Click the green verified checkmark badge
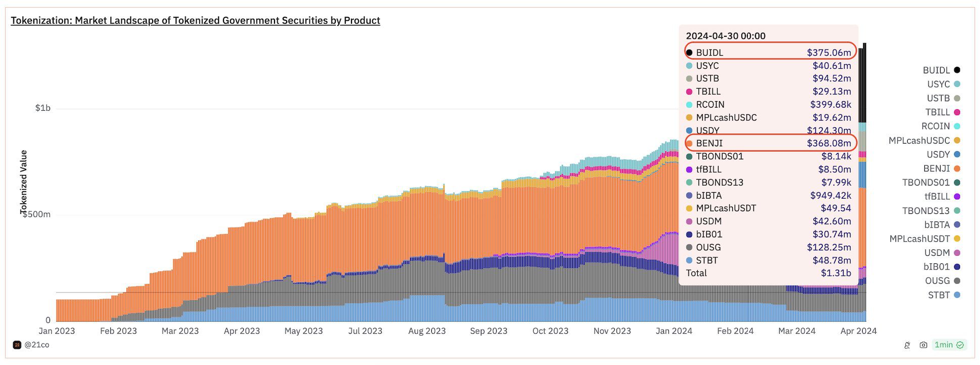This screenshot has height=365, width=980. [960, 345]
